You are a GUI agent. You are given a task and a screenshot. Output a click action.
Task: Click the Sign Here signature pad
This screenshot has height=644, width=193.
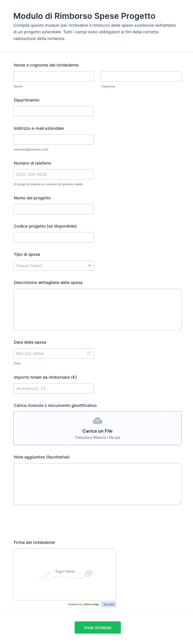coord(65,574)
